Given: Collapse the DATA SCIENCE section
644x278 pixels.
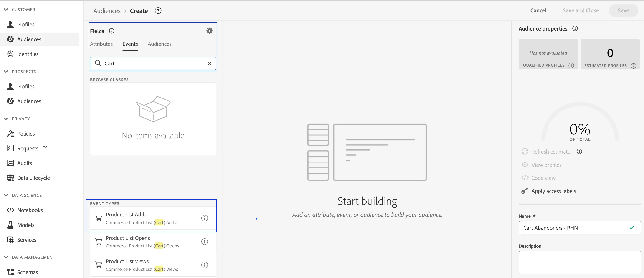Looking at the screenshot, I should [x=6, y=195].
